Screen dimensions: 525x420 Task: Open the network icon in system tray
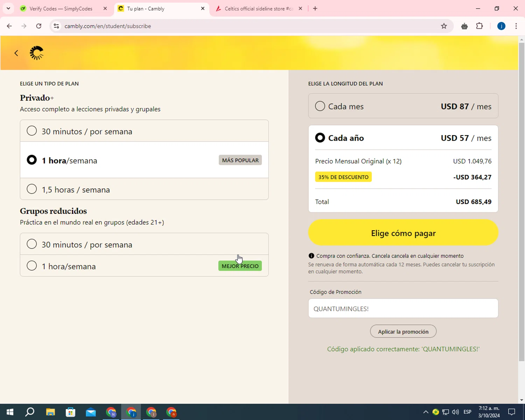(446, 412)
